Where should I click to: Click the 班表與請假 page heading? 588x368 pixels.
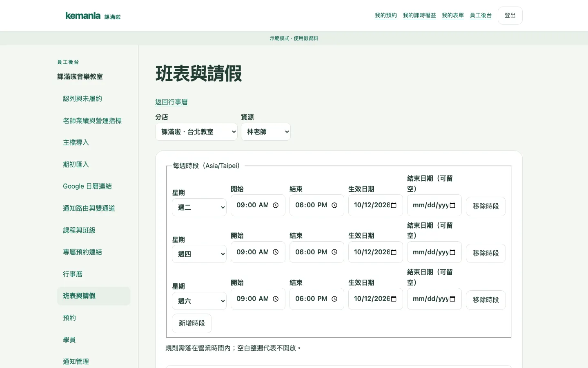pos(199,74)
